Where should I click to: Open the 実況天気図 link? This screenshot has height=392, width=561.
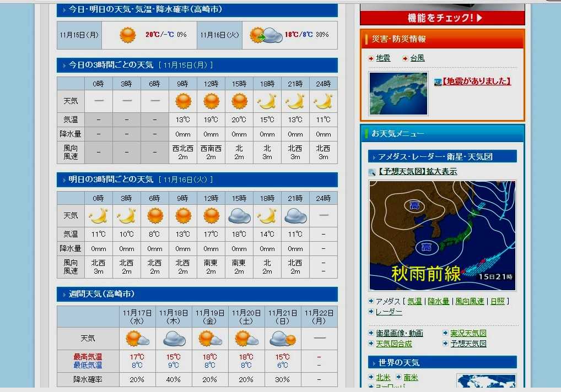coord(468,333)
